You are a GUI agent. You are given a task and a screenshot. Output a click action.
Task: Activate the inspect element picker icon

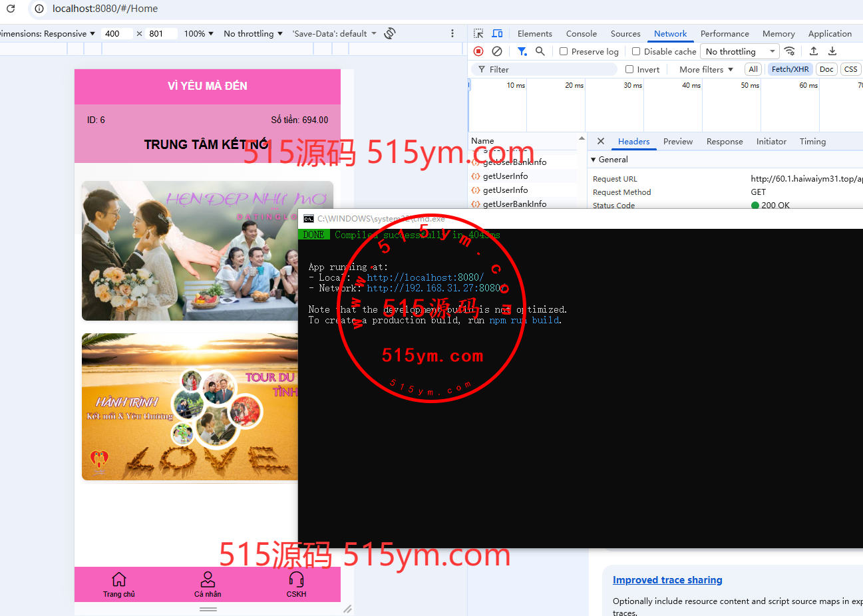pyautogui.click(x=478, y=33)
